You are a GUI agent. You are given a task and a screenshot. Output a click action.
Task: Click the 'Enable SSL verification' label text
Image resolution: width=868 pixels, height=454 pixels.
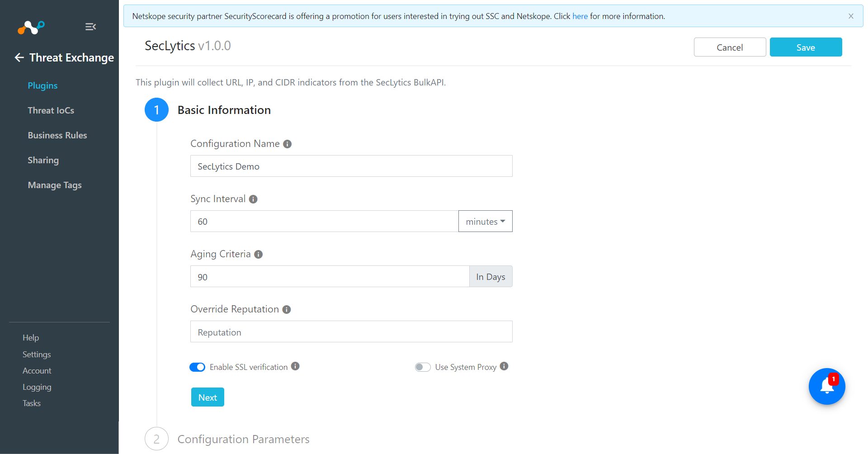tap(249, 367)
